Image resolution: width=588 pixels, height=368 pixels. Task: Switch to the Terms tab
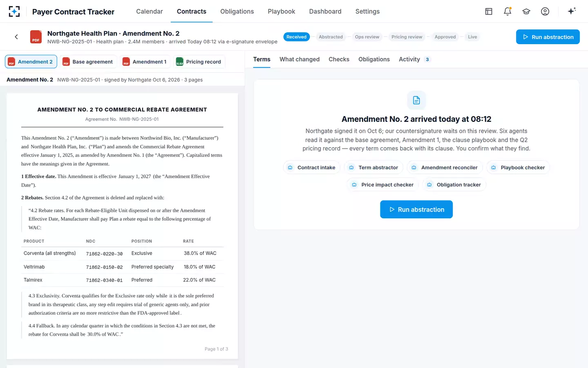(262, 59)
